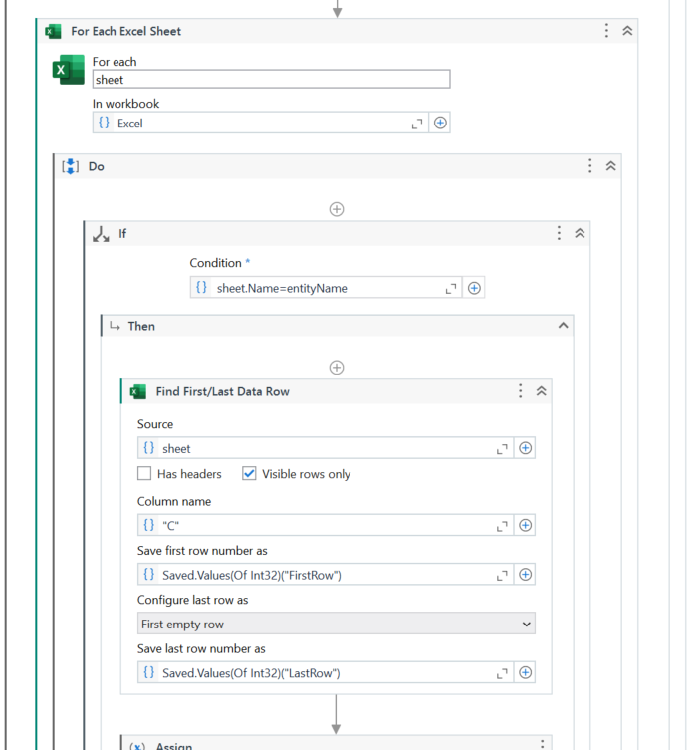This screenshot has height=750, width=700.
Task: Collapse the Then branch section
Action: (563, 326)
